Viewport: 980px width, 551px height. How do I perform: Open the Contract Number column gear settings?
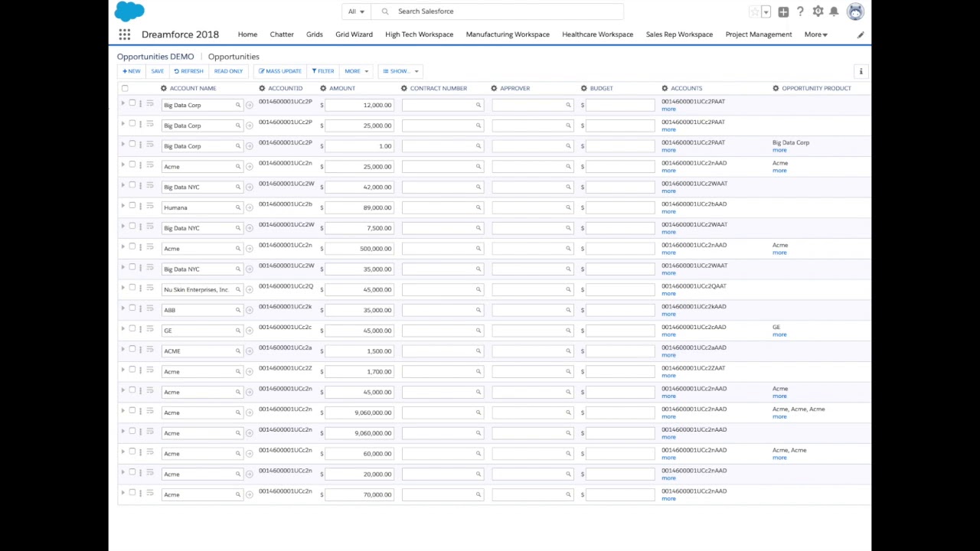coord(404,88)
